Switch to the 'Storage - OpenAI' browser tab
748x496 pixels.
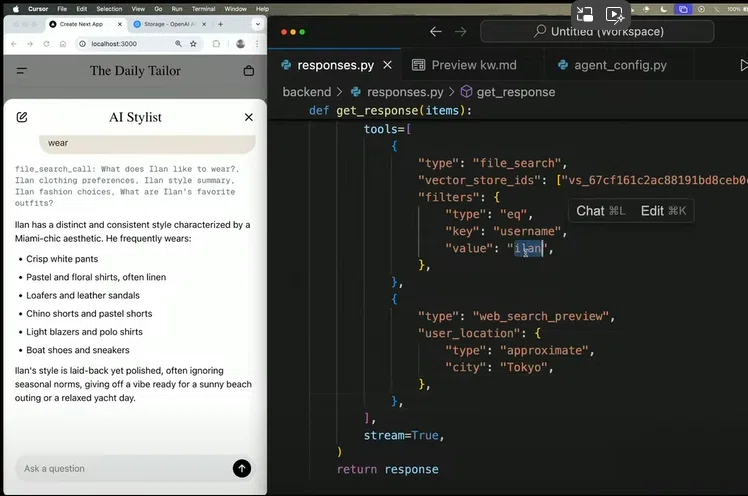(167, 24)
